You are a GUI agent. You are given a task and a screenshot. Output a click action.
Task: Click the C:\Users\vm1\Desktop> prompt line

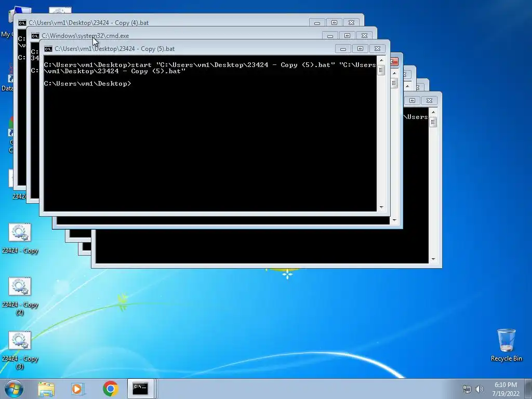coord(87,84)
